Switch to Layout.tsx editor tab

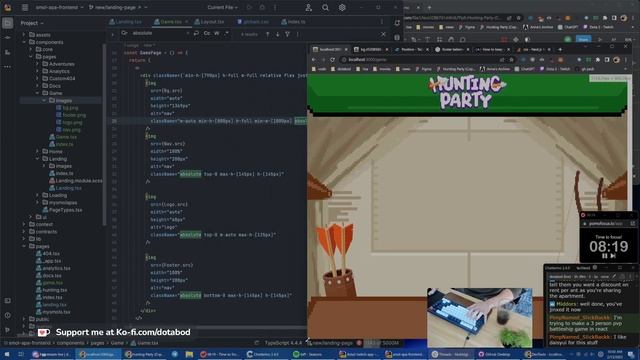(209, 22)
